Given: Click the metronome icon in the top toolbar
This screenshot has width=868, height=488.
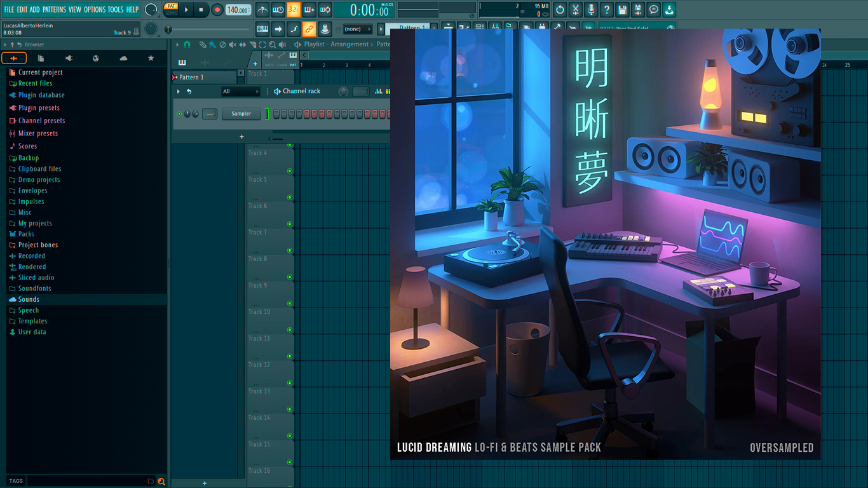Looking at the screenshot, I should (x=263, y=10).
